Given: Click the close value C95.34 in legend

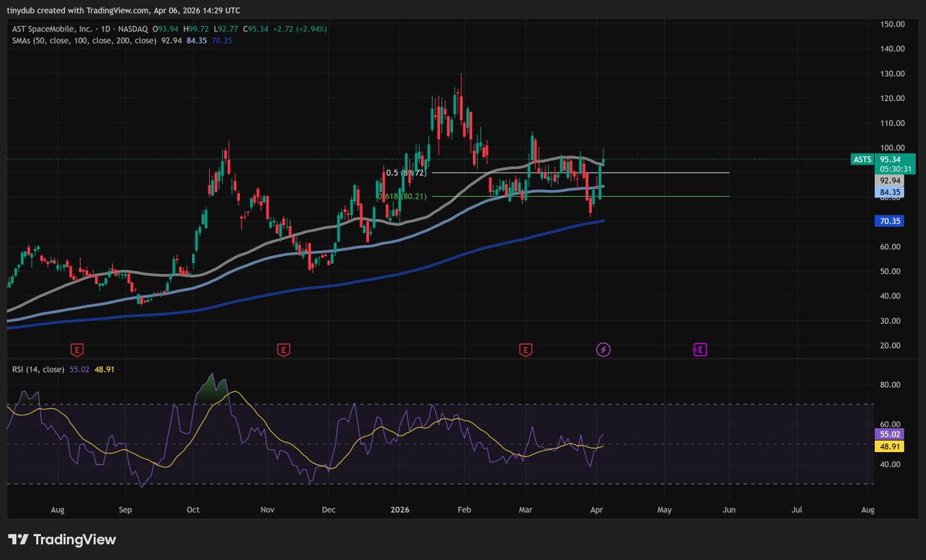Looking at the screenshot, I should (x=257, y=29).
